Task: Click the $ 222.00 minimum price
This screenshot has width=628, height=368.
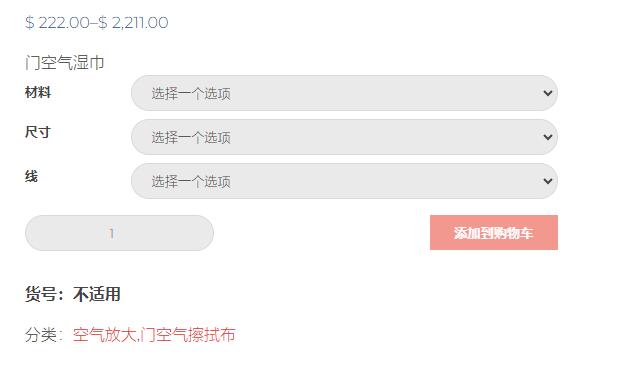Action: (57, 22)
